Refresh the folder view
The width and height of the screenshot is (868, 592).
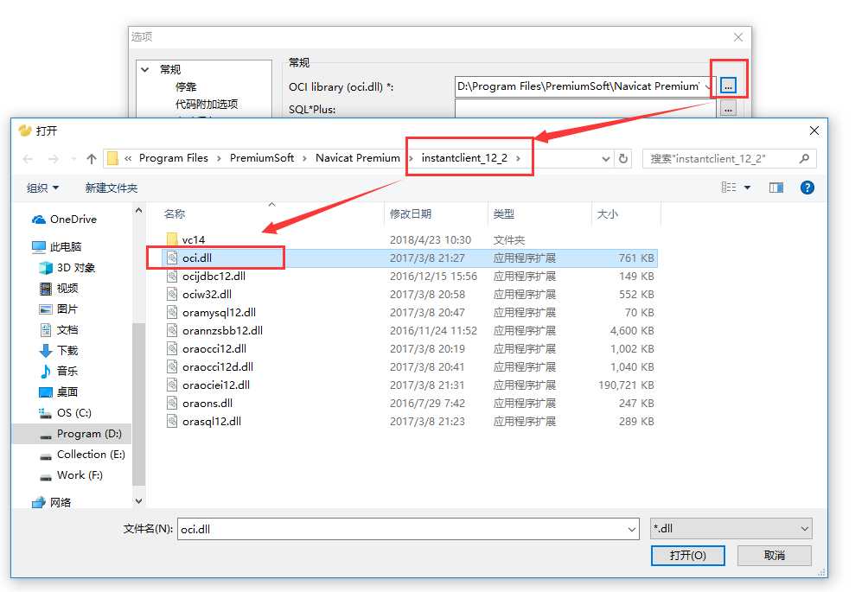tap(623, 159)
